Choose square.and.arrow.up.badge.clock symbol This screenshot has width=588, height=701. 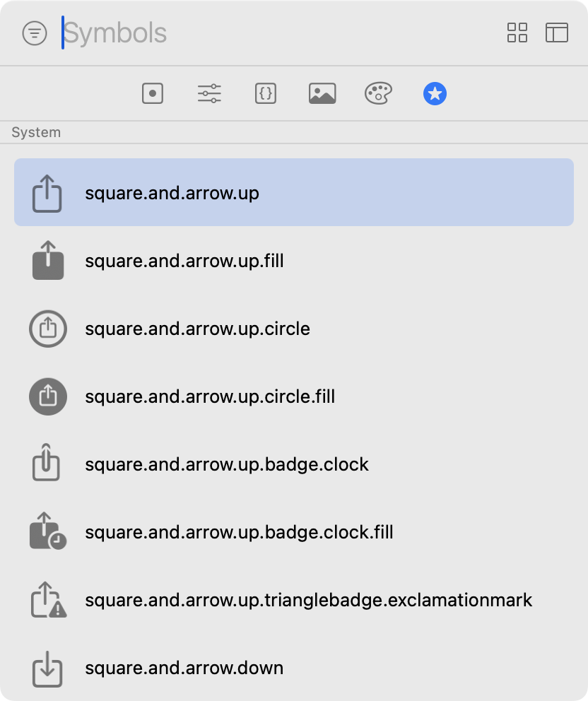pyautogui.click(x=294, y=464)
